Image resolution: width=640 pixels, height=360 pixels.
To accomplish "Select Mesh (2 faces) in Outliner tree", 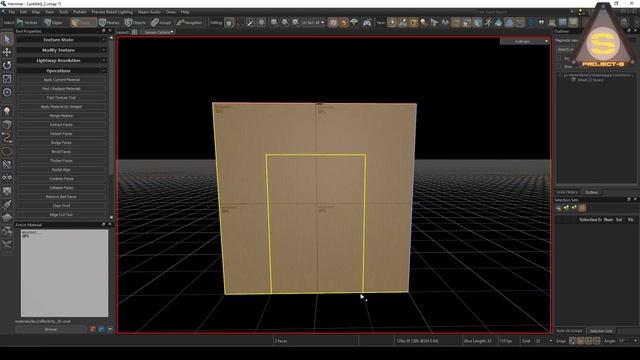I will coord(590,80).
